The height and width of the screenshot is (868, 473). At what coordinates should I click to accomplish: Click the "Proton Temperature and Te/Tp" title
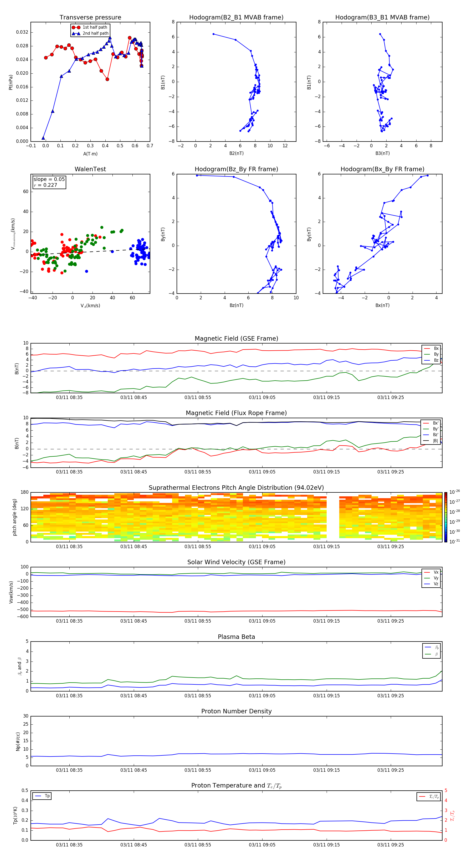click(x=236, y=786)
